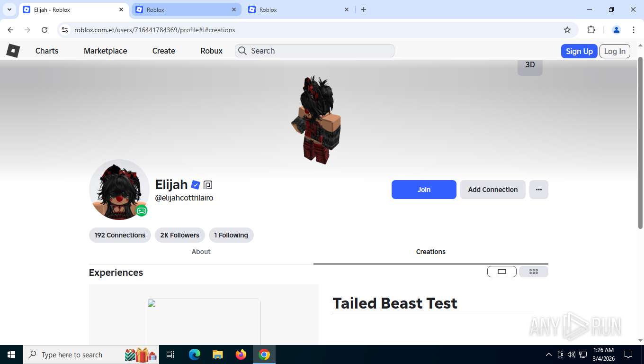The height and width of the screenshot is (364, 644).
Task: Open the Marketplace menu item
Action: click(x=106, y=51)
